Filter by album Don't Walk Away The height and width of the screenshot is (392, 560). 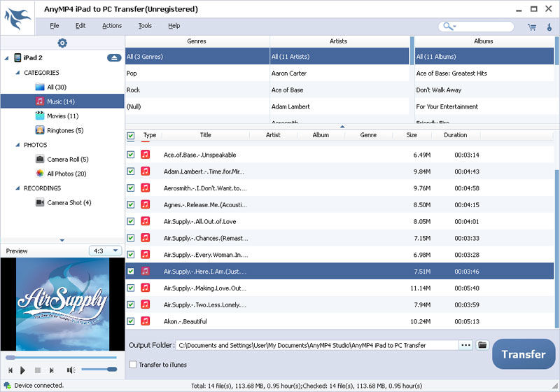click(x=484, y=90)
